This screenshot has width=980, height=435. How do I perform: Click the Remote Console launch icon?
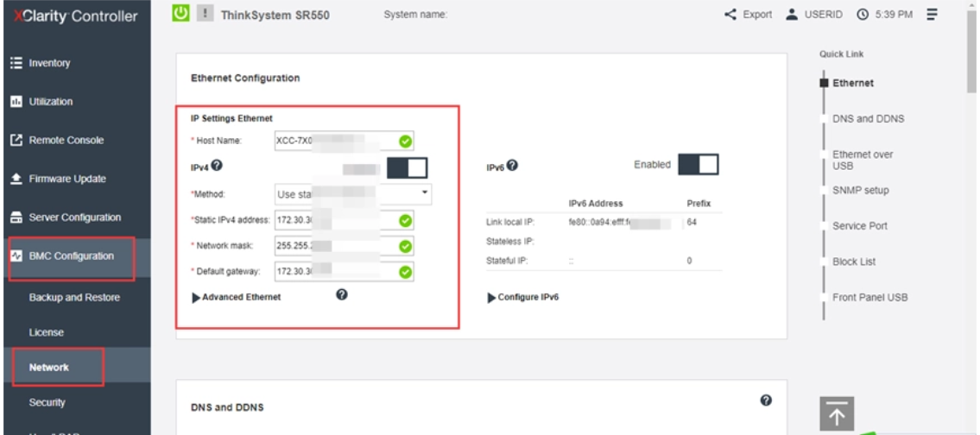16,141
